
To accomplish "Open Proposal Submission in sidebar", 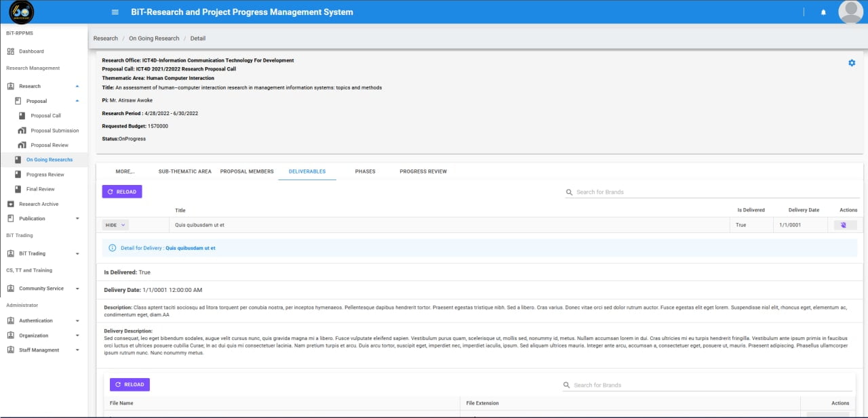I will click(x=54, y=131).
